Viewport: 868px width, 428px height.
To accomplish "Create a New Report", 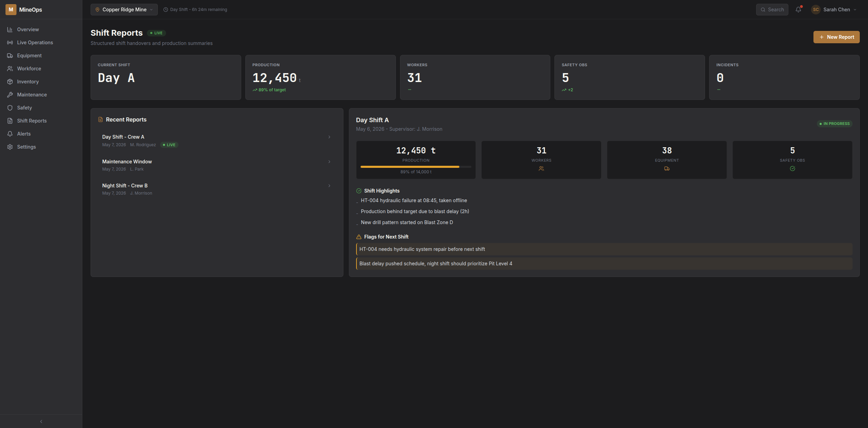I will click(836, 37).
